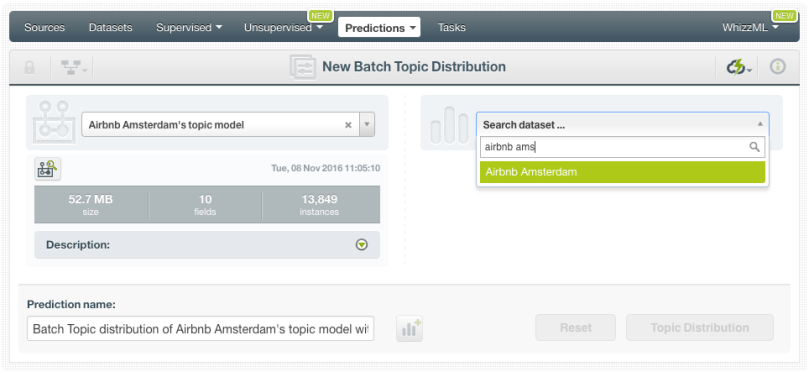Click the magnifier icon in search box
Image resolution: width=809 pixels, height=372 pixels.
754,147
